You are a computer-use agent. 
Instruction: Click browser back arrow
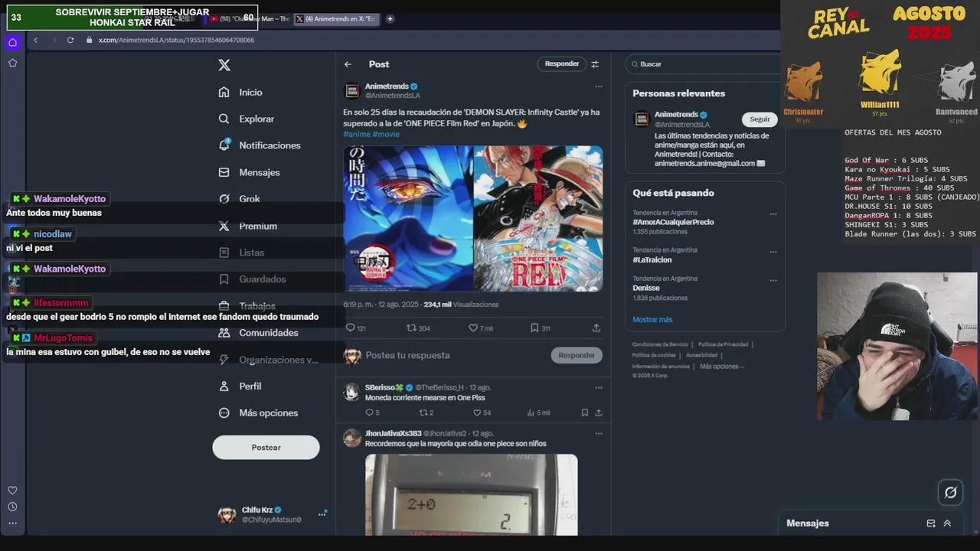click(x=35, y=40)
